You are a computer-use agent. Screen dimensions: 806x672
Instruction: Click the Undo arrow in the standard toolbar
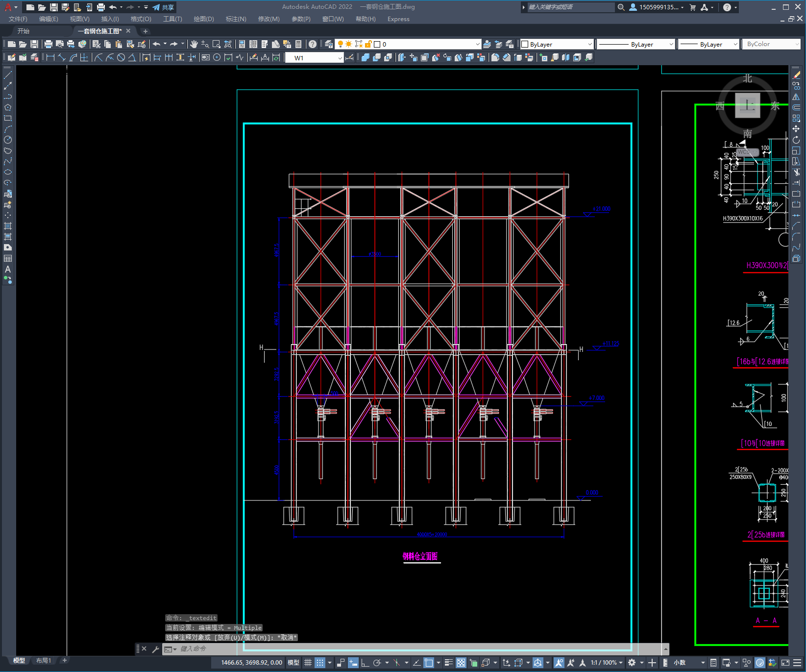[156, 44]
